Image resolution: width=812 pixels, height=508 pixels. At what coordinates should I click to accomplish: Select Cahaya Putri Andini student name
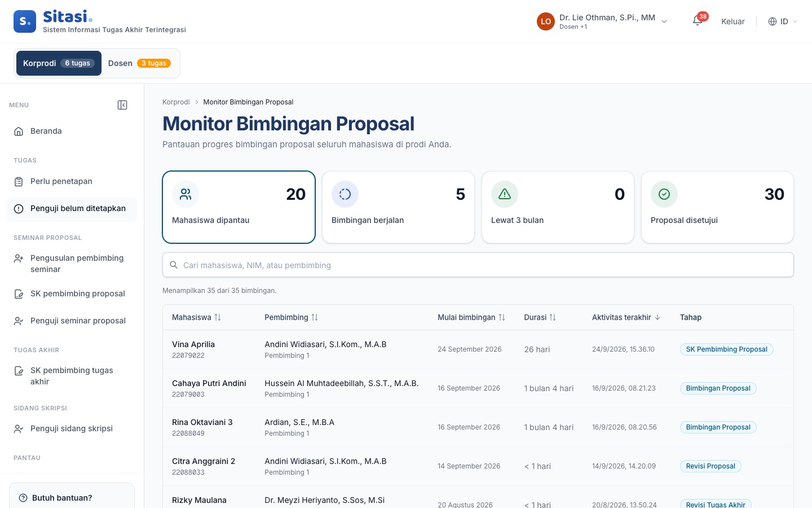coord(209,383)
